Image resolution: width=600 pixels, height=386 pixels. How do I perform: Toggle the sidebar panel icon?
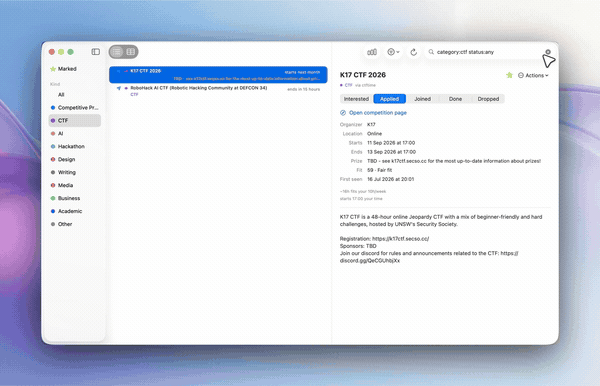pyautogui.click(x=96, y=52)
